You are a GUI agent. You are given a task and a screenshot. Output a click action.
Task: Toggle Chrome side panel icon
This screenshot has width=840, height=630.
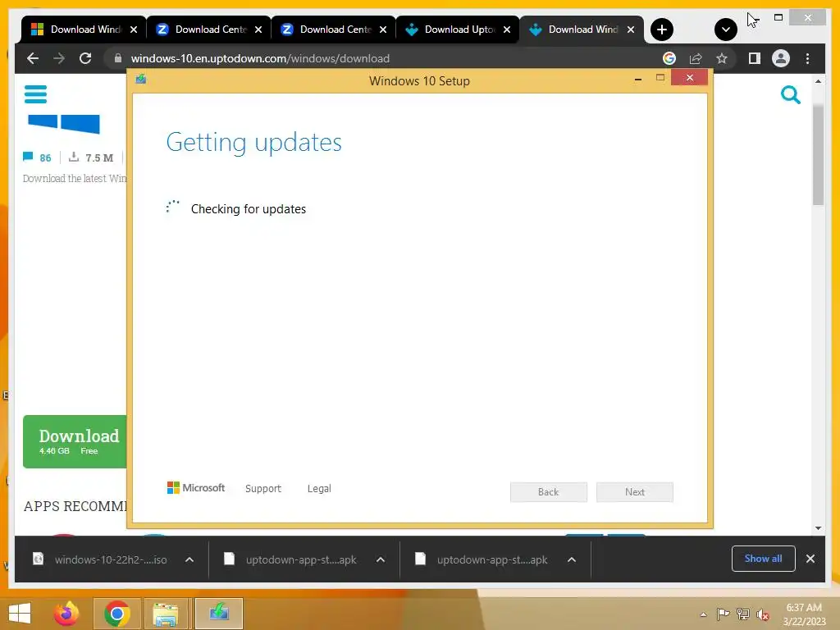755,58
